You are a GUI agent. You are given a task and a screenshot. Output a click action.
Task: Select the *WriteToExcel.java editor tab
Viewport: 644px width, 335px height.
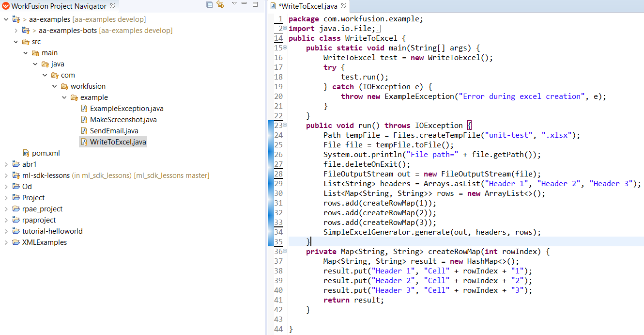[308, 6]
